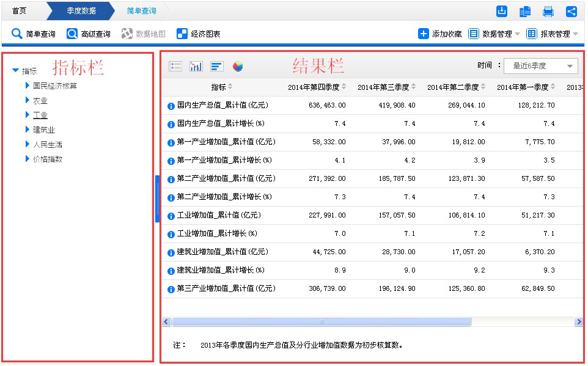Go to 首页 in breadcrumb
Viewport: 588px width, 366px height.
(19, 11)
